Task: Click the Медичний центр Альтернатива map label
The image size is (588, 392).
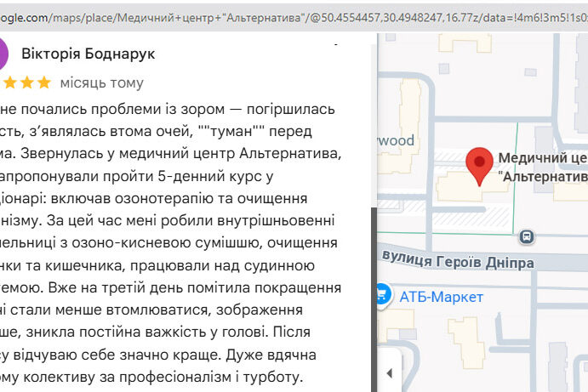Action: pos(541,168)
